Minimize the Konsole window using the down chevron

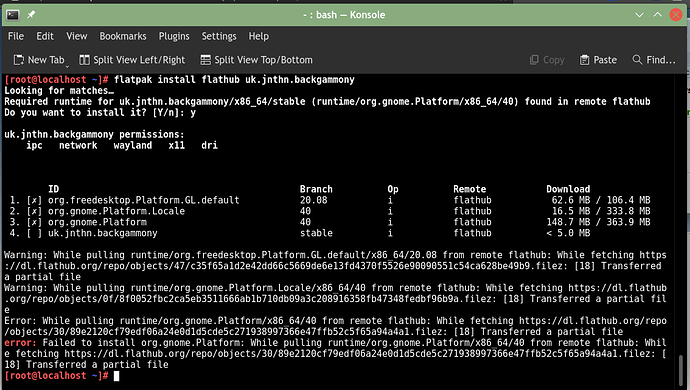(639, 15)
